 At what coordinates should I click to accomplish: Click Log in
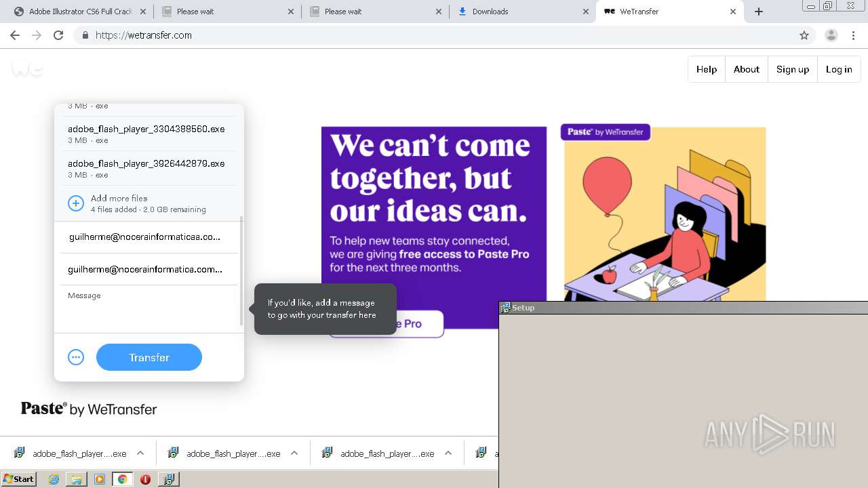point(839,69)
